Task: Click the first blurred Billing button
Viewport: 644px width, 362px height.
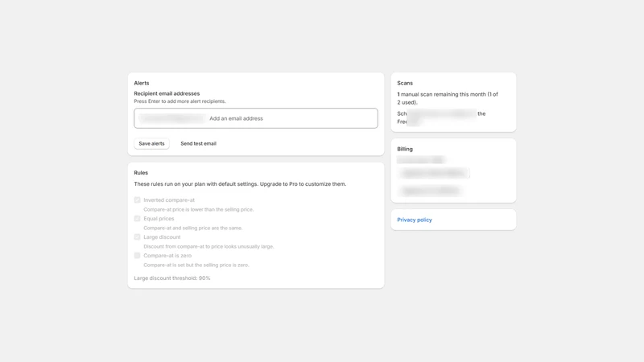Action: [x=434, y=173]
